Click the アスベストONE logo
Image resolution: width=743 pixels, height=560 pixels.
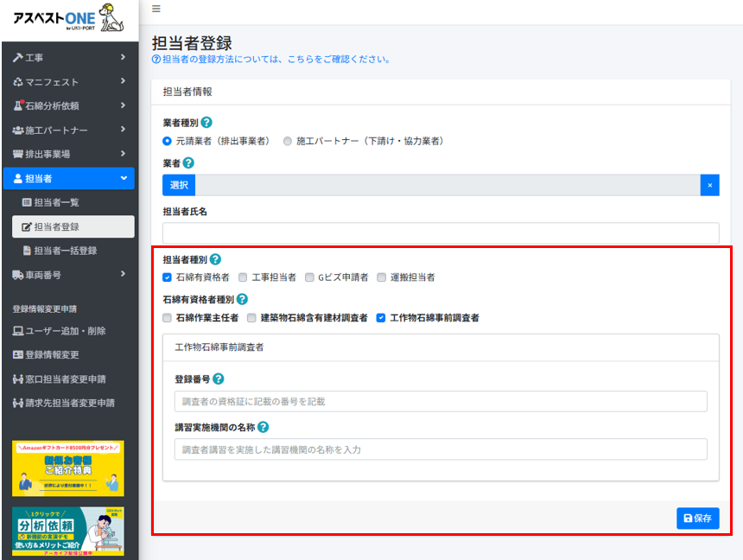(x=68, y=21)
